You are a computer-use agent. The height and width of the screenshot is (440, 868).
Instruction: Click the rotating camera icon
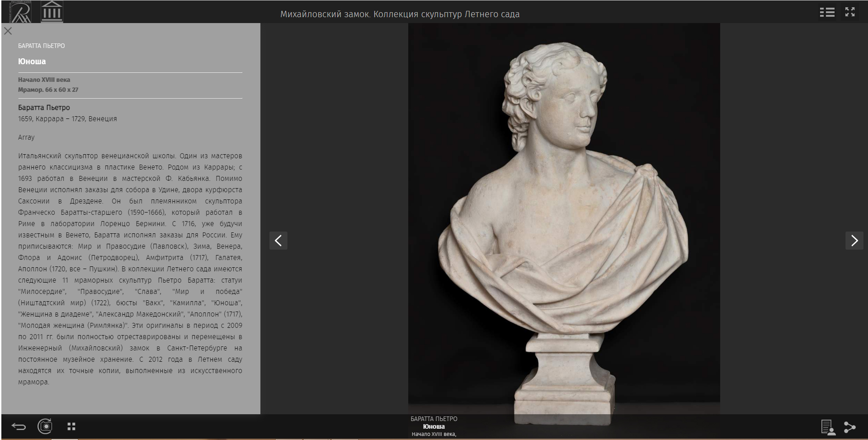pyautogui.click(x=45, y=426)
